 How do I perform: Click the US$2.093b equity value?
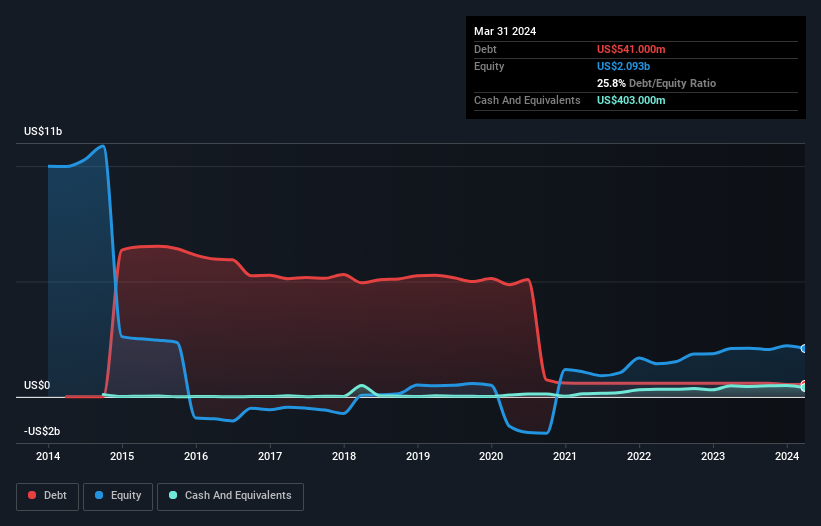[623, 66]
